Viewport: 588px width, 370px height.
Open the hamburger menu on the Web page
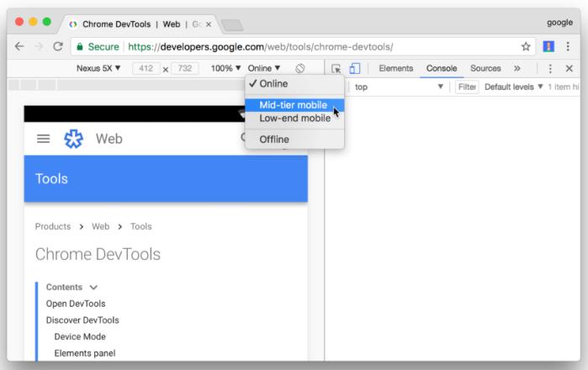[x=43, y=139]
